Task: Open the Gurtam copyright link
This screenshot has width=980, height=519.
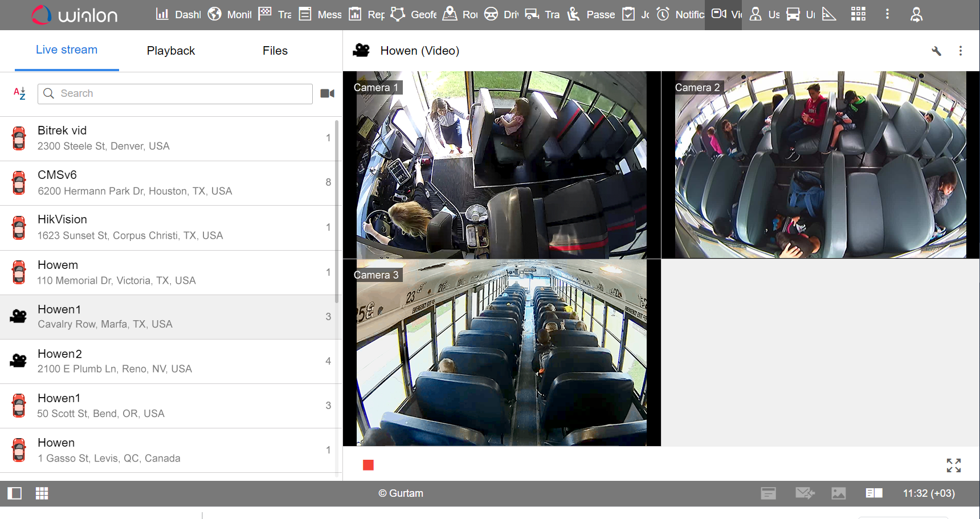Action: (401, 493)
